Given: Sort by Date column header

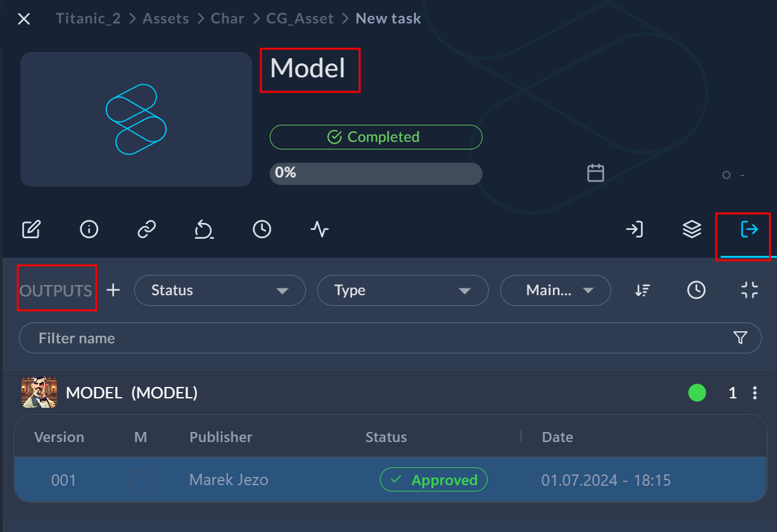Looking at the screenshot, I should 557,437.
